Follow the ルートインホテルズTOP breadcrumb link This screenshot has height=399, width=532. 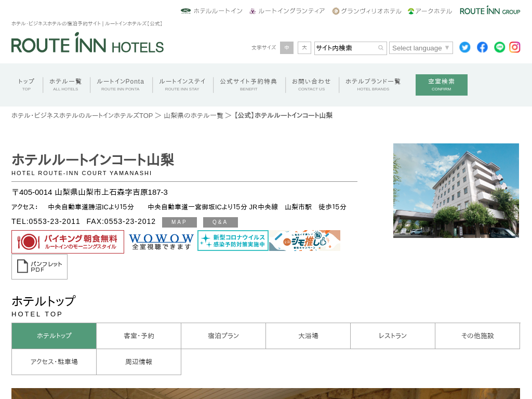82,116
